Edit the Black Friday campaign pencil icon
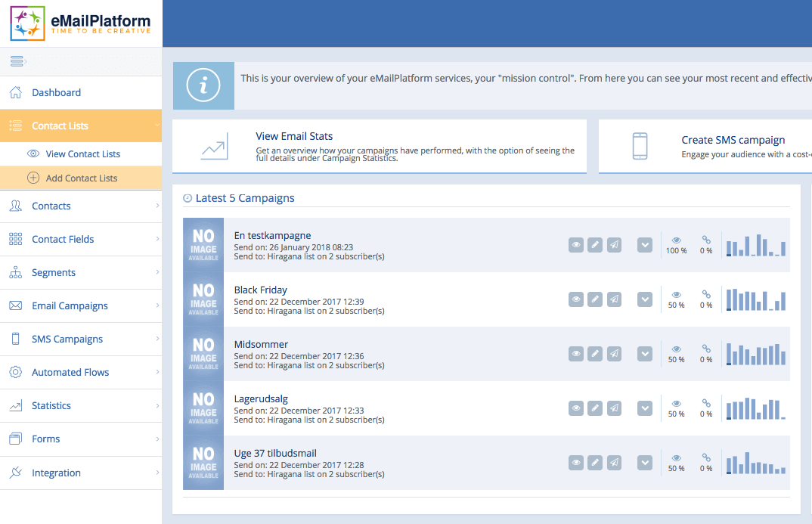Screen dimensions: 812x524 [x=595, y=299]
